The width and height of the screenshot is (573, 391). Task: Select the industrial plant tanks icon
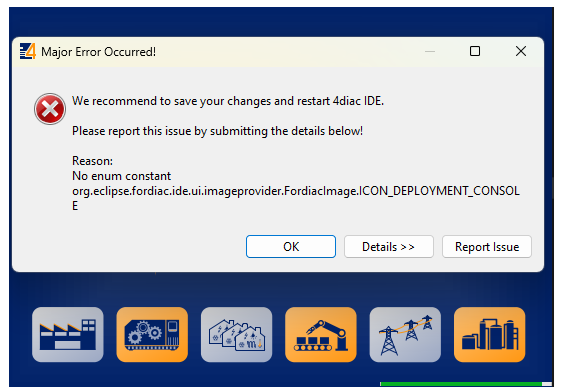[490, 335]
